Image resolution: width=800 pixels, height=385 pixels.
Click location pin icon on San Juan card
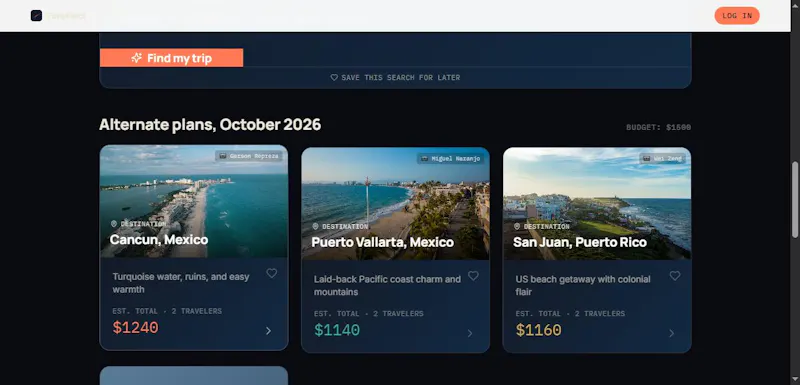tap(517, 226)
